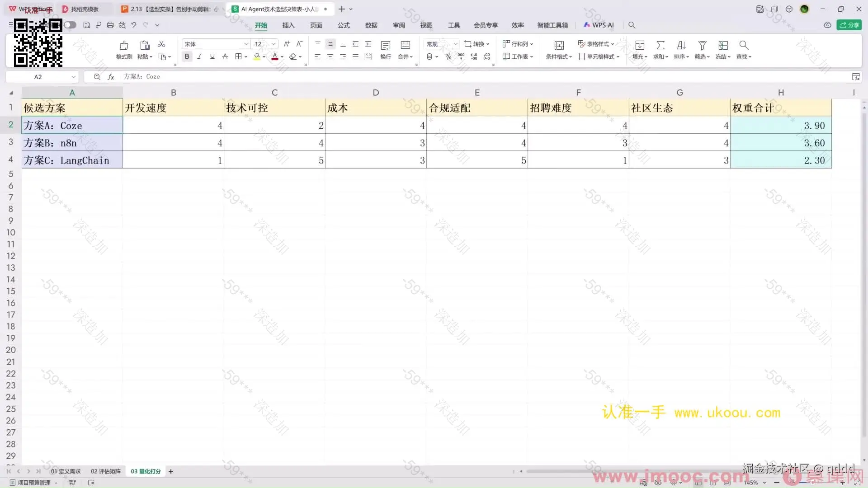This screenshot has height=488, width=868.
Task: Click the Save icon in quick access bar
Action: (x=87, y=25)
